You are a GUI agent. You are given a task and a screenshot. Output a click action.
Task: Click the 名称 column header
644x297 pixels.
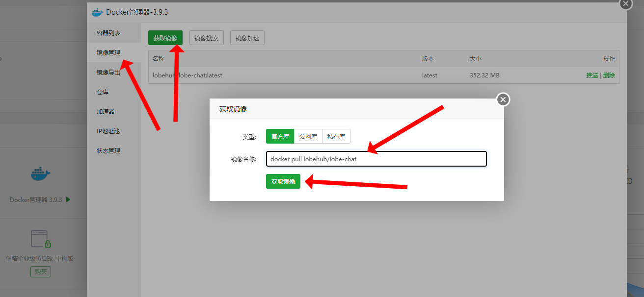159,59
